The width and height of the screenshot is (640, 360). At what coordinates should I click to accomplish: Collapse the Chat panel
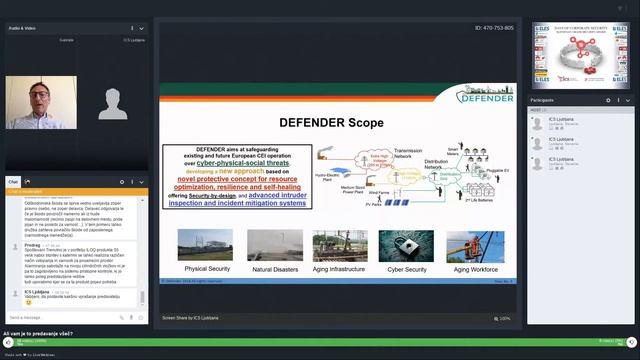tap(142, 182)
